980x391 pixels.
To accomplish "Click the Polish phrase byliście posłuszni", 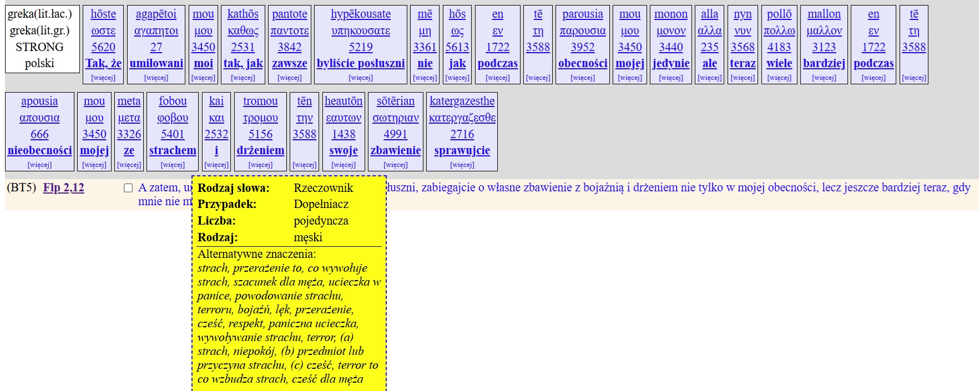I will (361, 63).
